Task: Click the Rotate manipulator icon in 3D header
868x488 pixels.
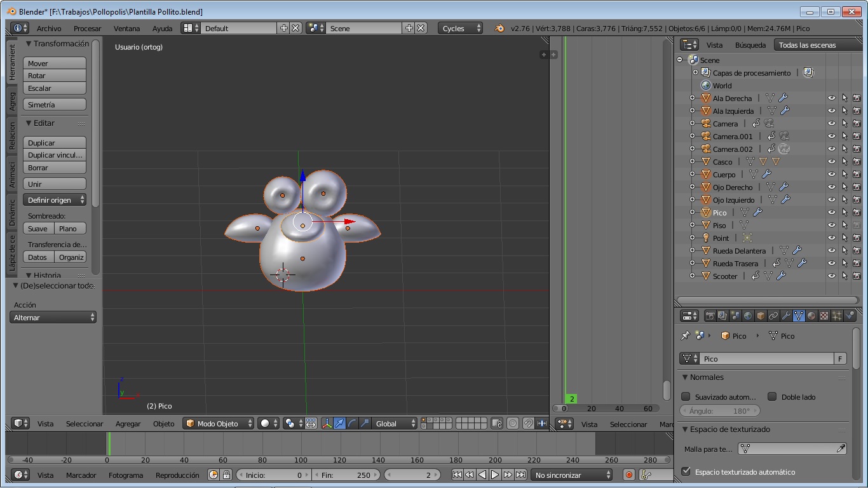Action: click(x=353, y=423)
